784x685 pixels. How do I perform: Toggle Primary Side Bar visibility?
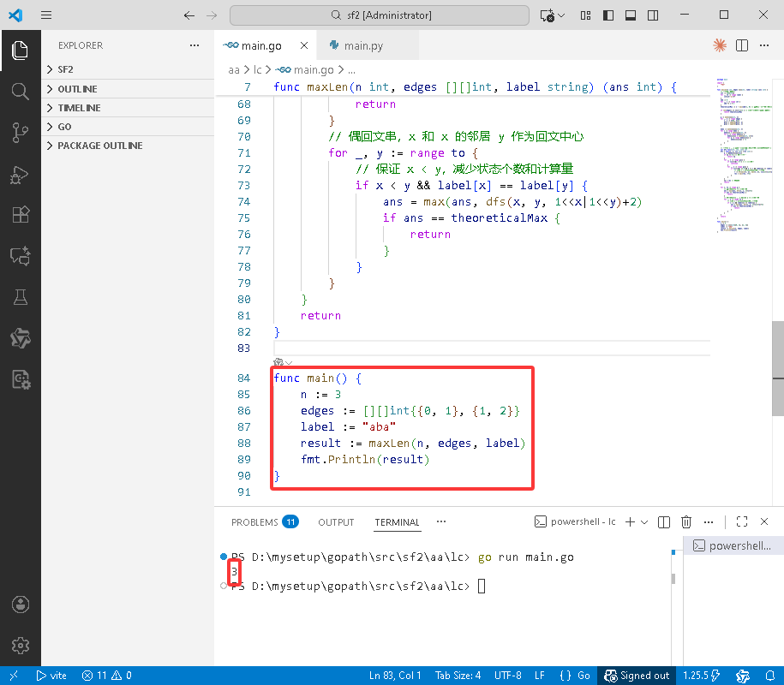(x=608, y=15)
